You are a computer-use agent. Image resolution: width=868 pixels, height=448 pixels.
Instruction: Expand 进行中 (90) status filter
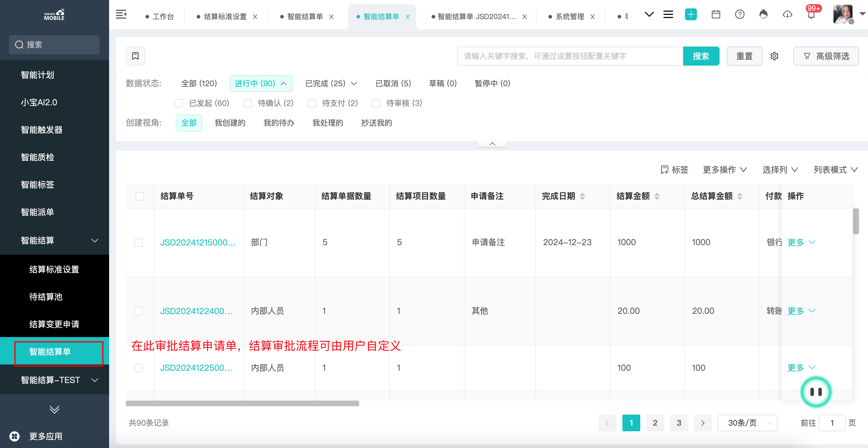[261, 83]
